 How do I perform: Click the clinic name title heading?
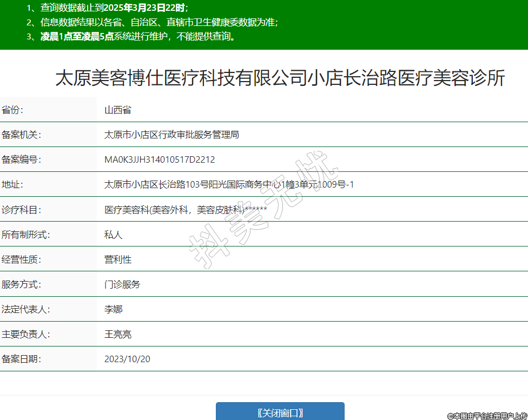pos(280,78)
